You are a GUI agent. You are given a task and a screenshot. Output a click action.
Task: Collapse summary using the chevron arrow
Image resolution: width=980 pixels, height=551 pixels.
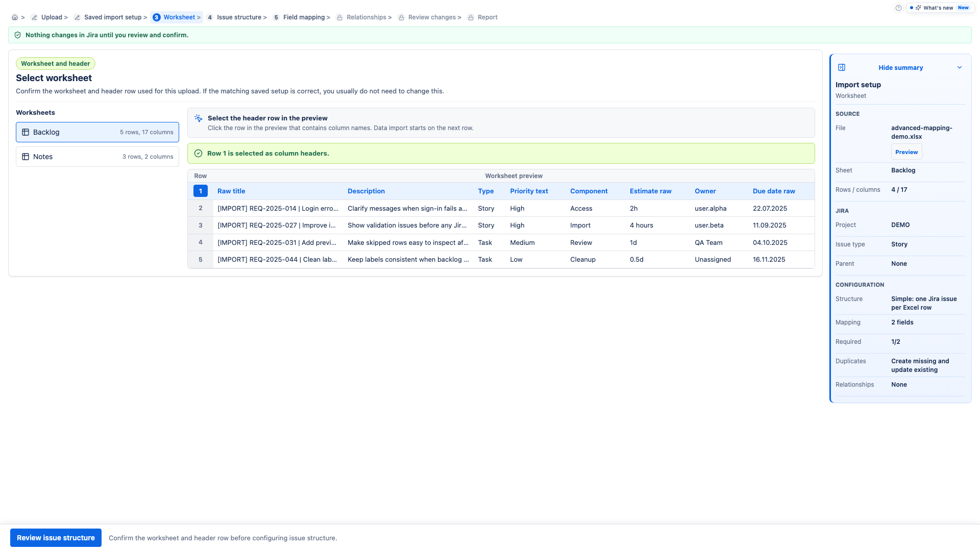[959, 67]
